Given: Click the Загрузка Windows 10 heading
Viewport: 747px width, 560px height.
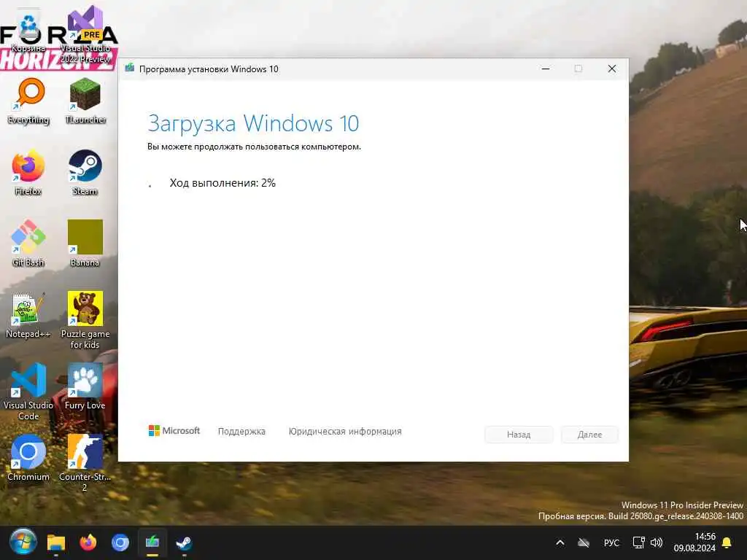Looking at the screenshot, I should (x=253, y=123).
